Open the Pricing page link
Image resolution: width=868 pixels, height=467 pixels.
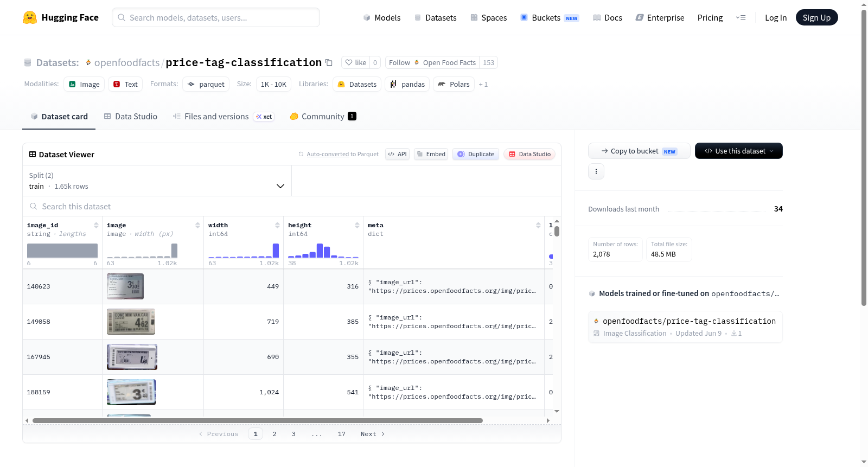pyautogui.click(x=710, y=17)
